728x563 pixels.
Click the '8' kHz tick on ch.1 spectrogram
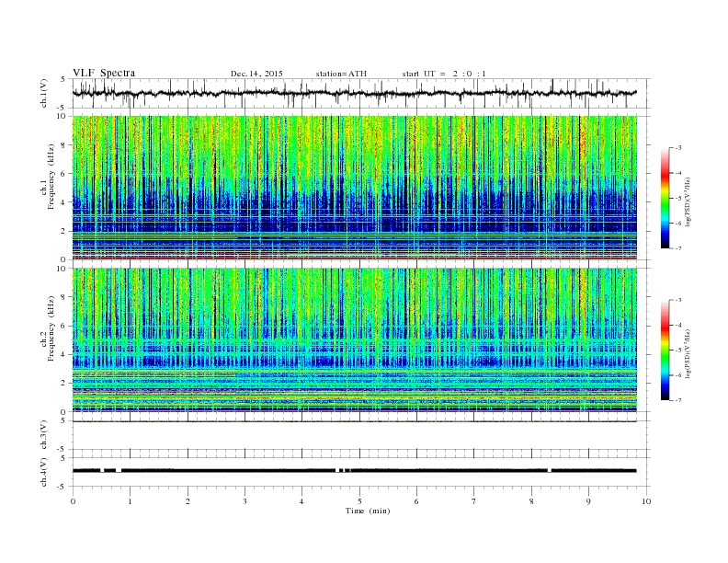pos(63,145)
